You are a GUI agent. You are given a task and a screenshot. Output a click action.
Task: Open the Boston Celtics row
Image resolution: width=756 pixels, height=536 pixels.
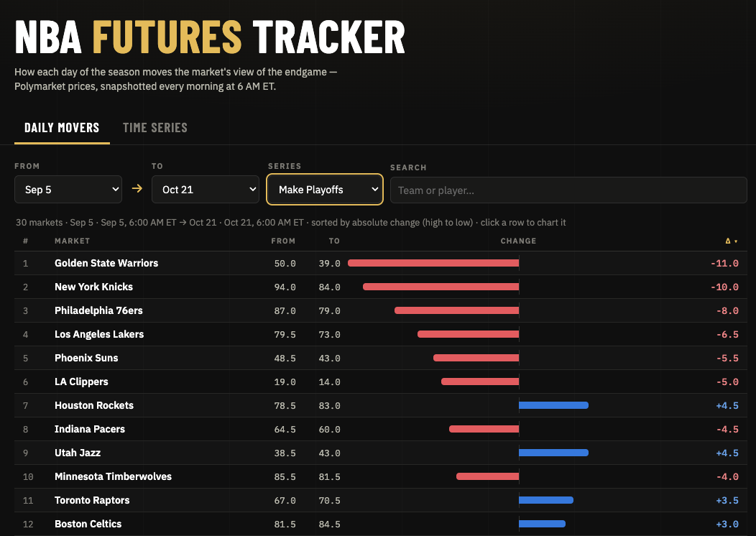381,524
